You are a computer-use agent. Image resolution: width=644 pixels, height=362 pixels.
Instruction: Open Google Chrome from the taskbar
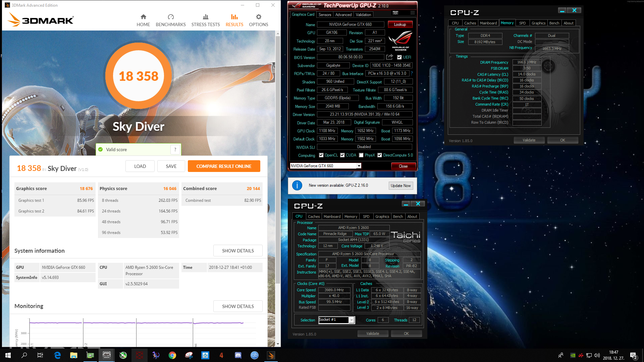172,355
